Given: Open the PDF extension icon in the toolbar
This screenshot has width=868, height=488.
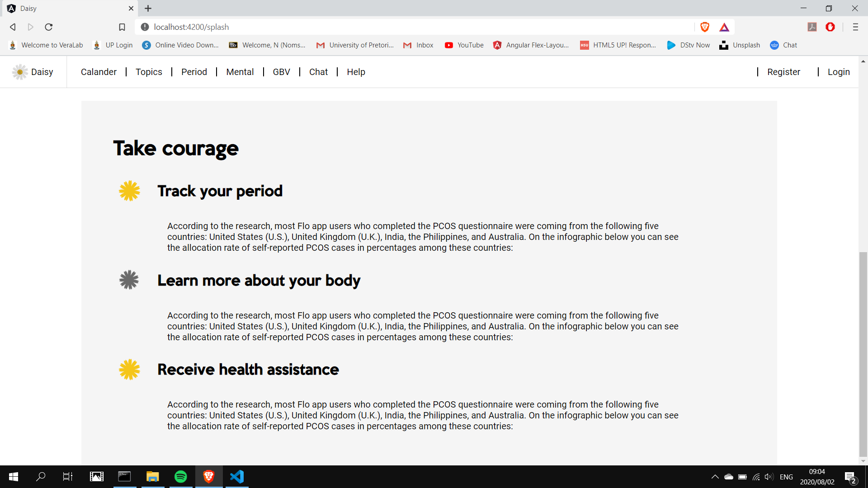Looking at the screenshot, I should point(812,27).
